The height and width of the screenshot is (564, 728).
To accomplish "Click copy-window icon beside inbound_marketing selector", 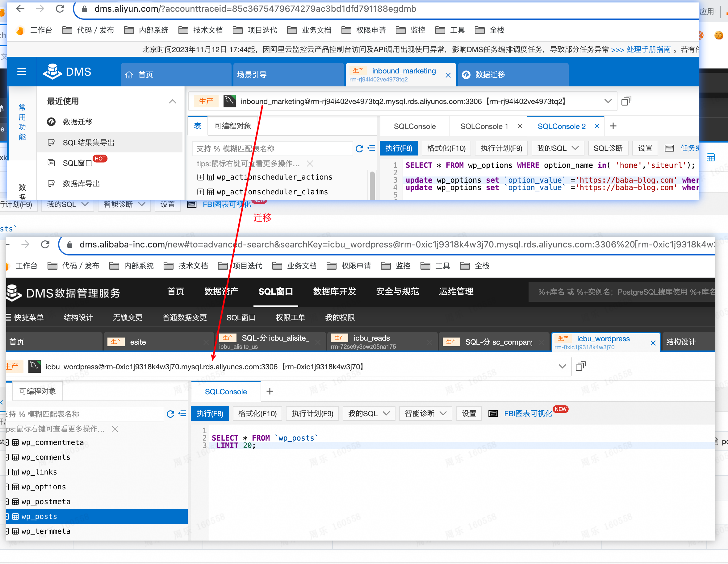I will tap(626, 101).
